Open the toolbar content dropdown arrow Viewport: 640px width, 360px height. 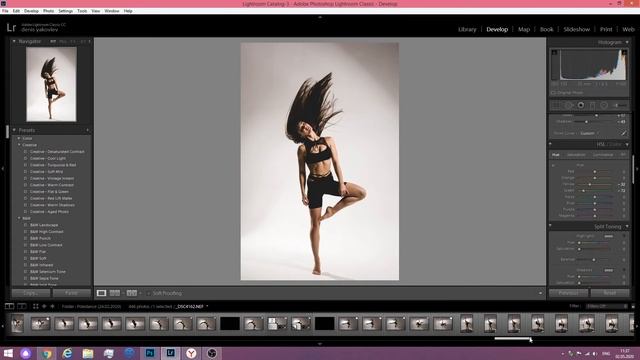pyautogui.click(x=540, y=293)
